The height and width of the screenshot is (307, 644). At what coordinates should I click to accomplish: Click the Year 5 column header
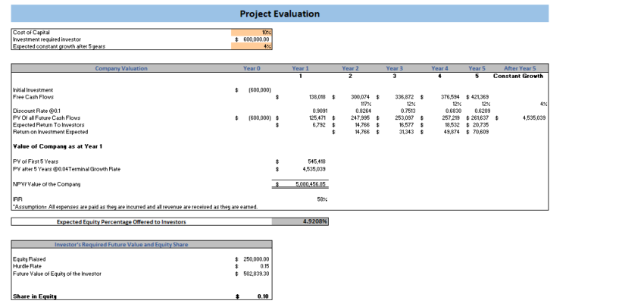coord(477,68)
